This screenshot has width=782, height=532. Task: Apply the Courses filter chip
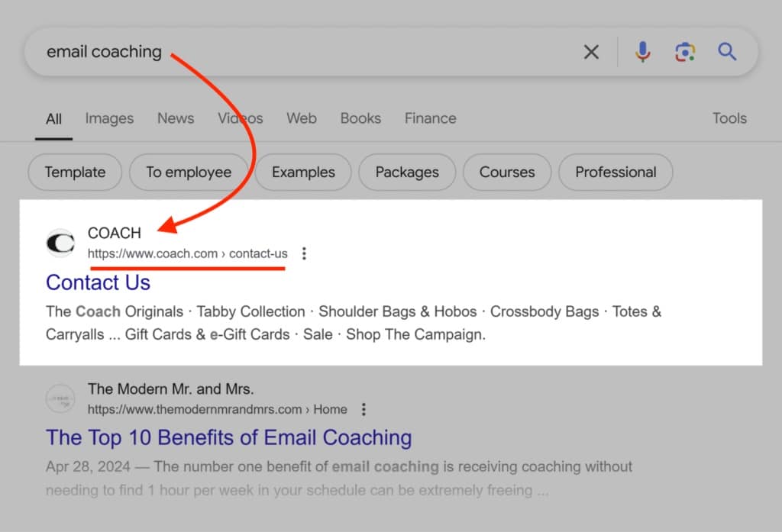[x=507, y=172]
